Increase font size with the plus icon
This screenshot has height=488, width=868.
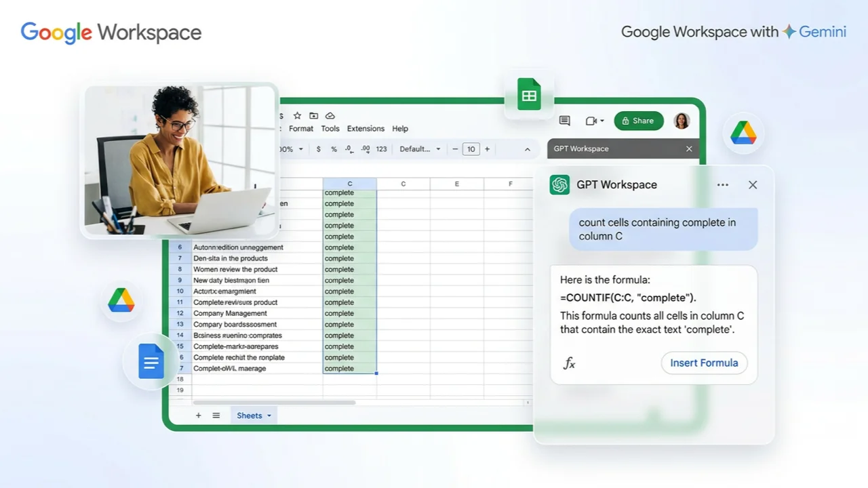(487, 149)
